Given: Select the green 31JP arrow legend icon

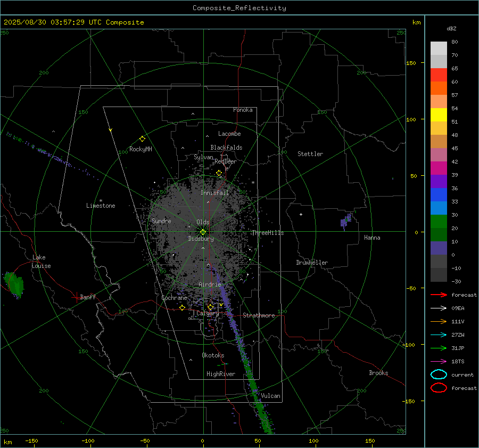Looking at the screenshot, I should pos(439,348).
